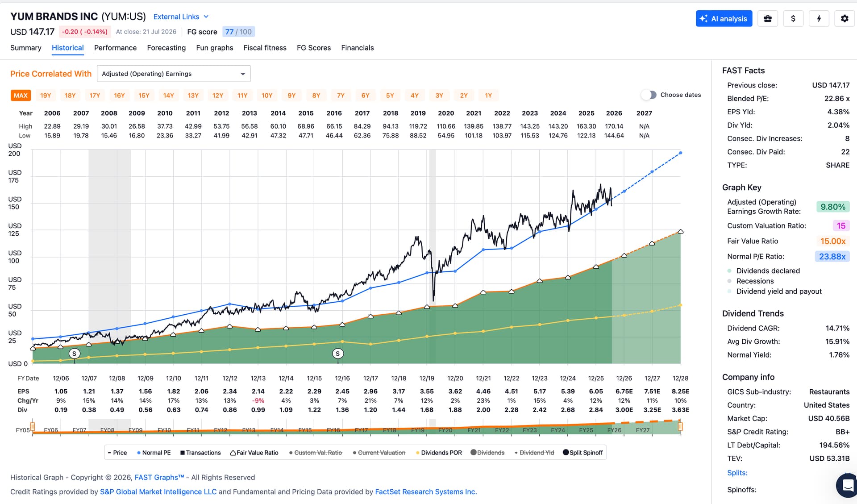Switch to the Fiscal fitness tab
The image size is (857, 504).
tap(265, 48)
